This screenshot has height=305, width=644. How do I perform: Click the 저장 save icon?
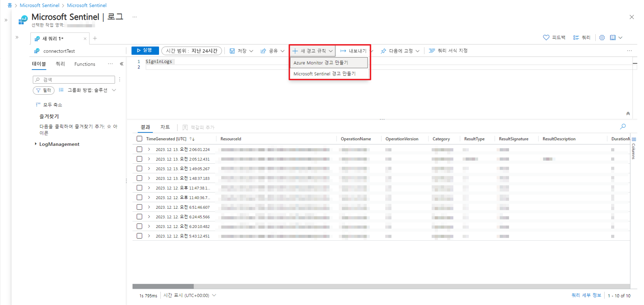[232, 51]
